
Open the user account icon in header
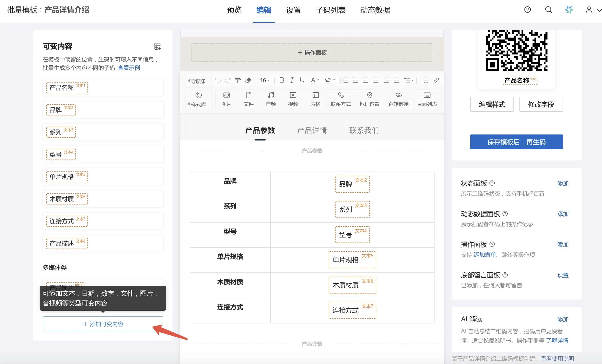pyautogui.click(x=589, y=10)
